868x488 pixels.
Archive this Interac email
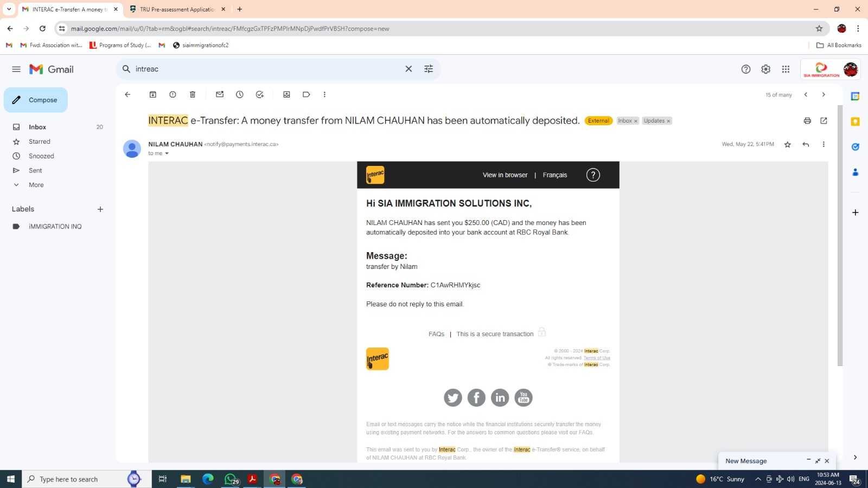tap(153, 94)
